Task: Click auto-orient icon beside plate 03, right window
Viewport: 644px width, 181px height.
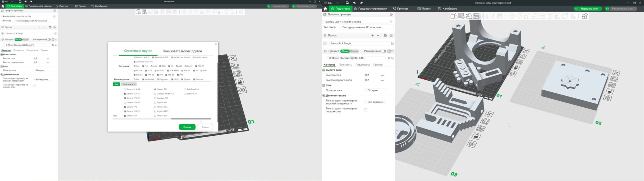Action: pos(485,121)
